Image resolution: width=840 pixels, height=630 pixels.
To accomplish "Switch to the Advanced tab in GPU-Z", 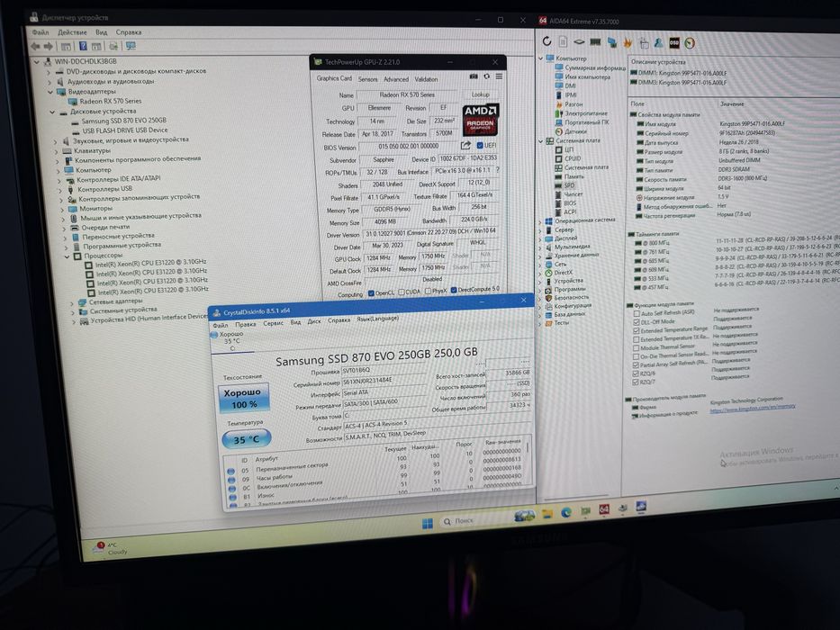I will point(396,79).
